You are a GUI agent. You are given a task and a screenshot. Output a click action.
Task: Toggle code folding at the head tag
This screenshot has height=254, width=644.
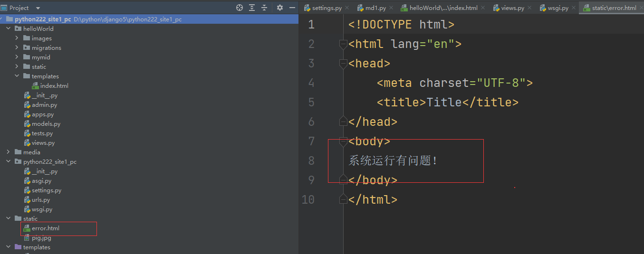[x=343, y=64]
